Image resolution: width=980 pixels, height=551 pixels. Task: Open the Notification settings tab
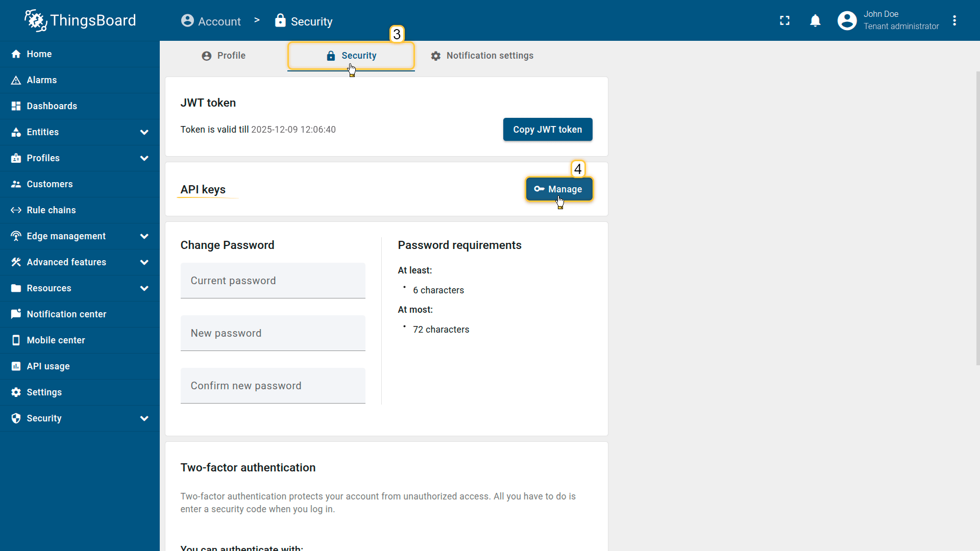(x=482, y=56)
